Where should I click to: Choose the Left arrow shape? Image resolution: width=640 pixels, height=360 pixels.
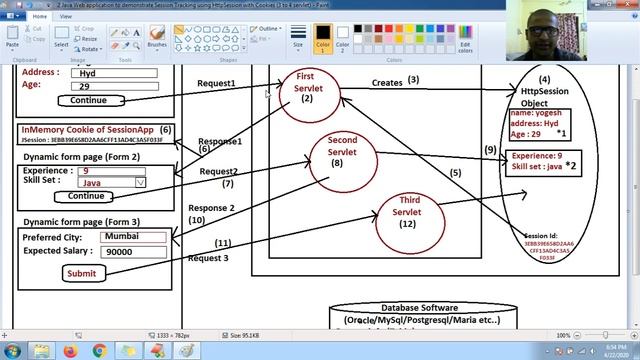point(226,39)
